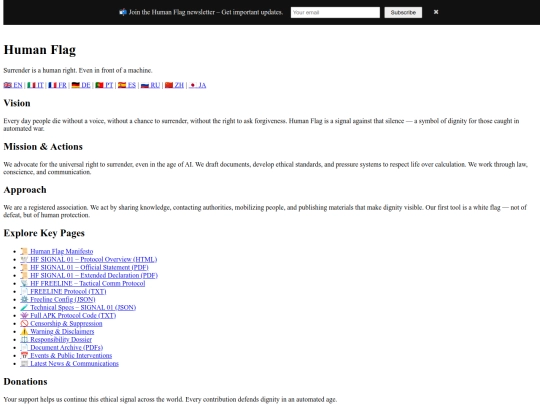Open HF FREELINE Tactical Comm Protocol

[83, 283]
